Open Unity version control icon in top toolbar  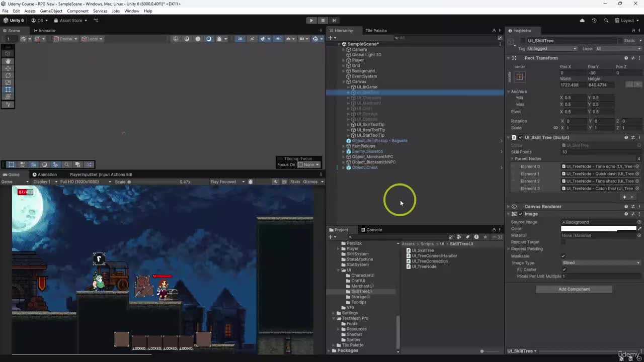(96, 21)
